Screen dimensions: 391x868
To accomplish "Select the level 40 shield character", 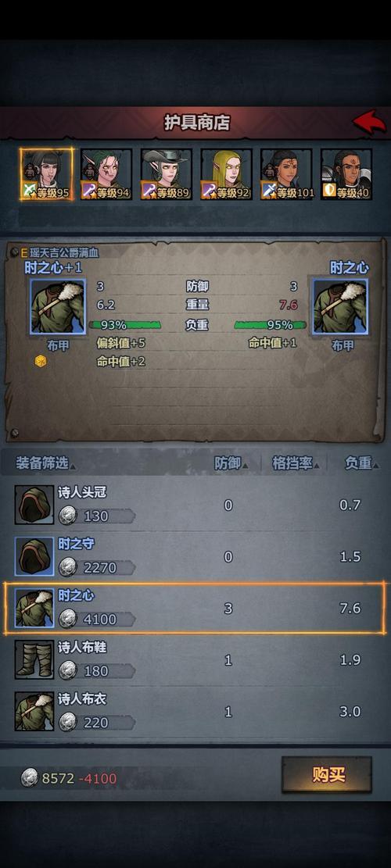I will pos(346,173).
